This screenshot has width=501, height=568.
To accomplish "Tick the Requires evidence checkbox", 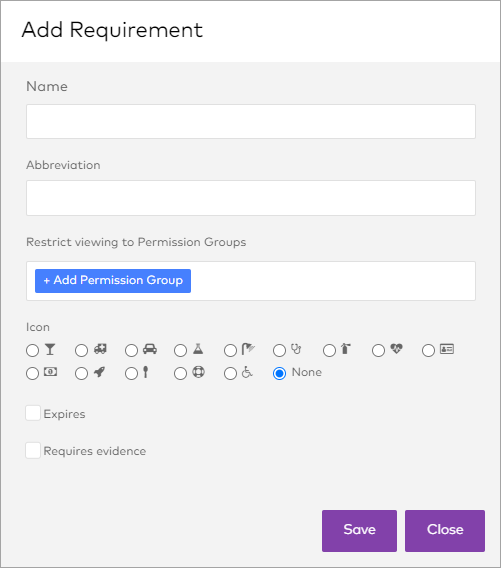I will [33, 451].
